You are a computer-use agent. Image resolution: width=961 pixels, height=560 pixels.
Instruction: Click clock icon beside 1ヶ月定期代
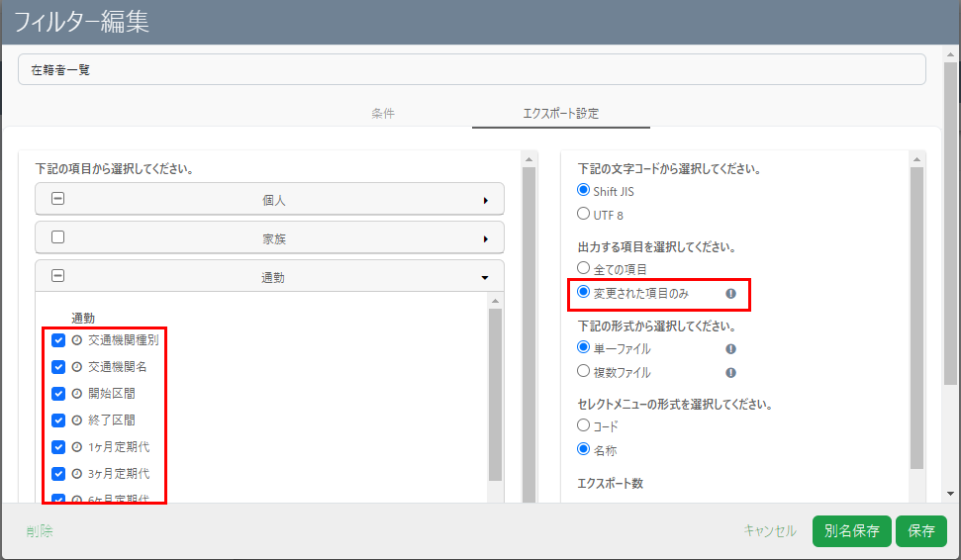[x=76, y=447]
